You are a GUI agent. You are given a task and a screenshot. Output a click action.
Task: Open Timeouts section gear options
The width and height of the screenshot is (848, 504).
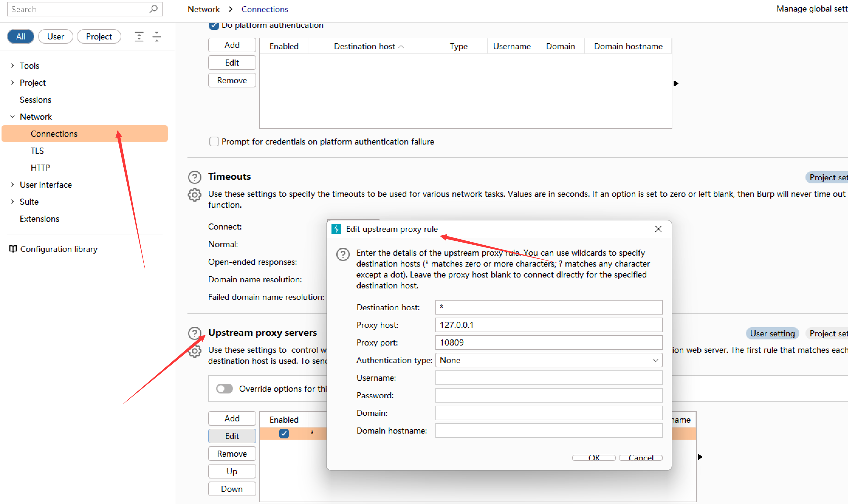194,195
